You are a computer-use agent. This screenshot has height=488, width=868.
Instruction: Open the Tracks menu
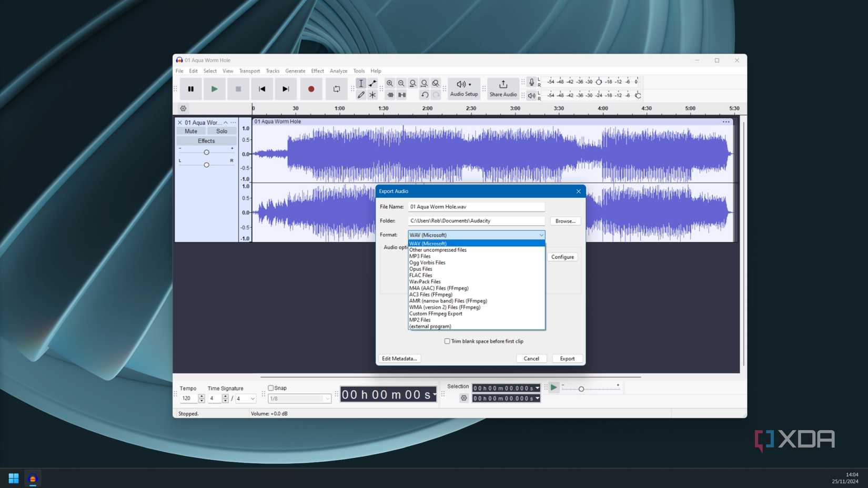[272, 70]
